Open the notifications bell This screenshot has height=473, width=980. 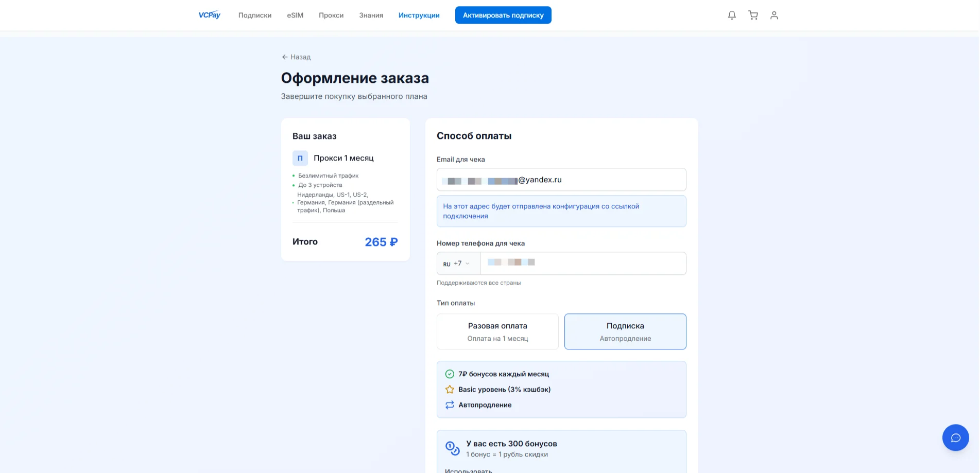[732, 15]
